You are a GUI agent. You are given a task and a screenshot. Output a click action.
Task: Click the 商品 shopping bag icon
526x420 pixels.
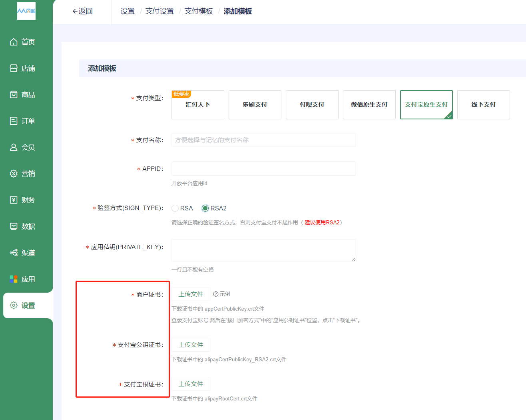point(14,95)
